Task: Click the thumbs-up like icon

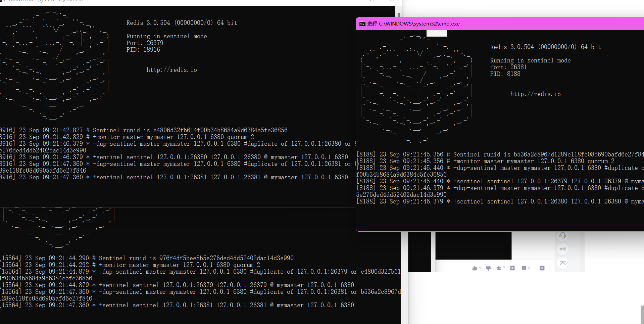Action: [x=475, y=268]
